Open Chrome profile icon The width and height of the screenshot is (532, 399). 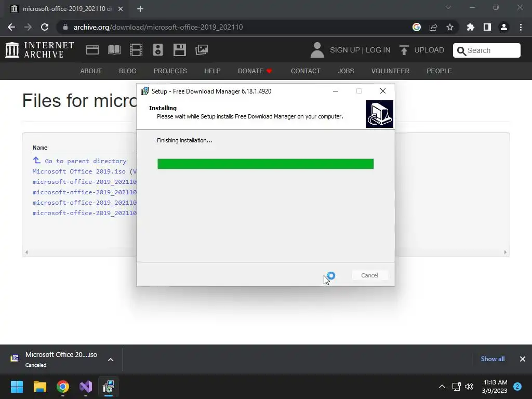click(504, 27)
